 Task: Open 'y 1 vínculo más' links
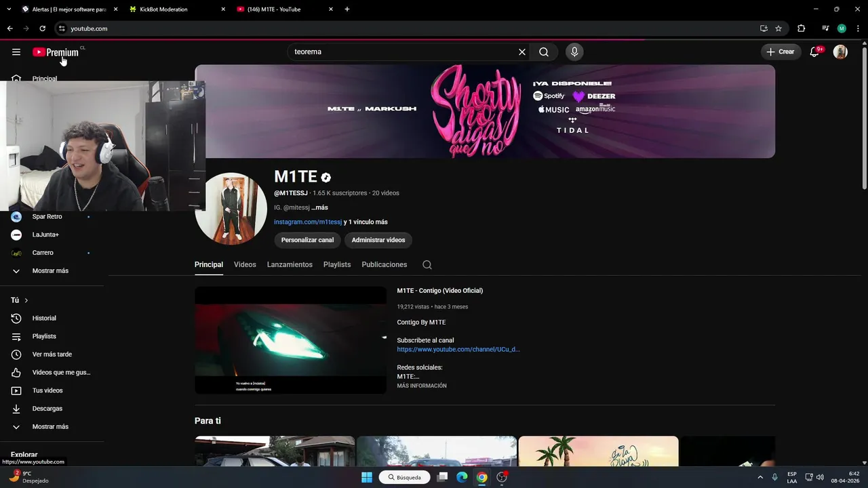pos(366,222)
